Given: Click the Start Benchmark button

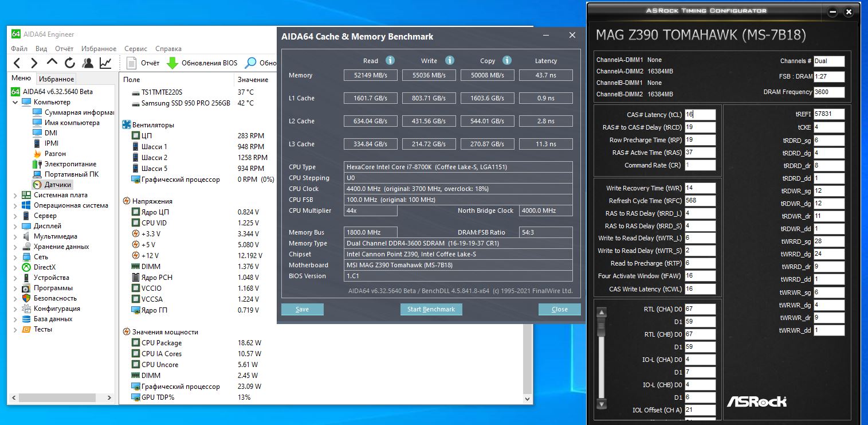Looking at the screenshot, I should coord(431,309).
